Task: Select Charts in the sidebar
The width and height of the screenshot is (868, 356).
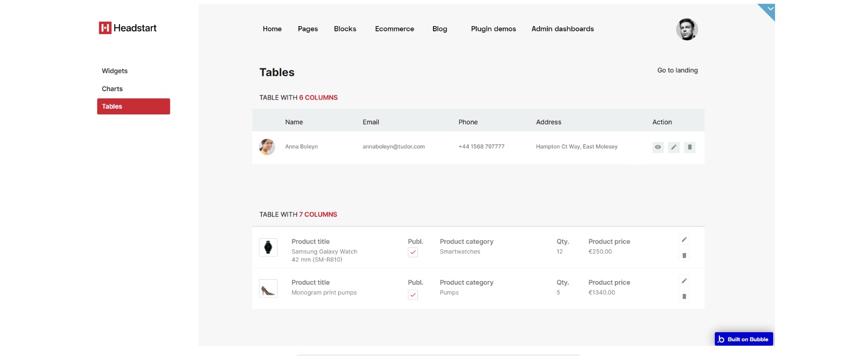Action: click(112, 89)
